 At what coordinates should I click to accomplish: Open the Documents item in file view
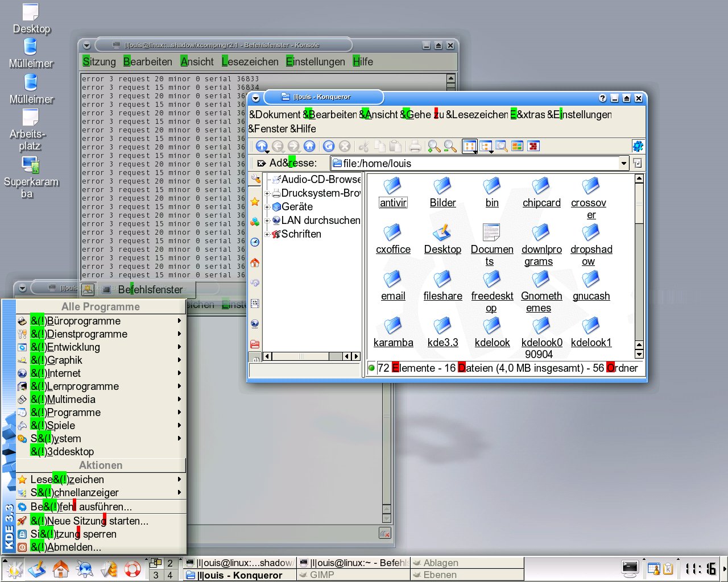coord(492,246)
